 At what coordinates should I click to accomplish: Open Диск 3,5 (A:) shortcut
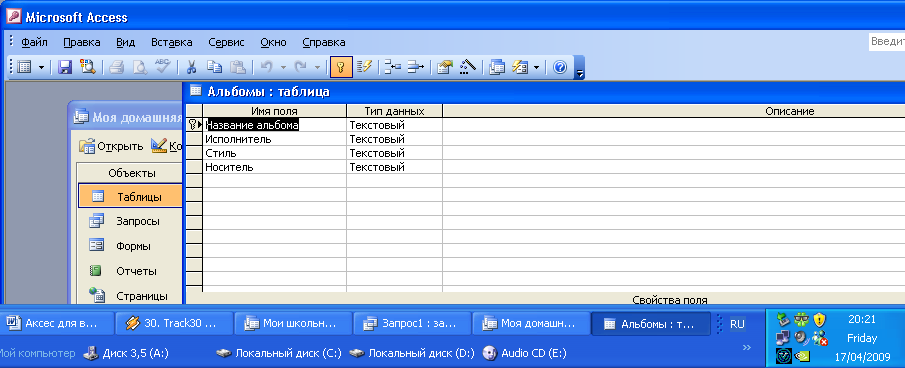point(127,352)
